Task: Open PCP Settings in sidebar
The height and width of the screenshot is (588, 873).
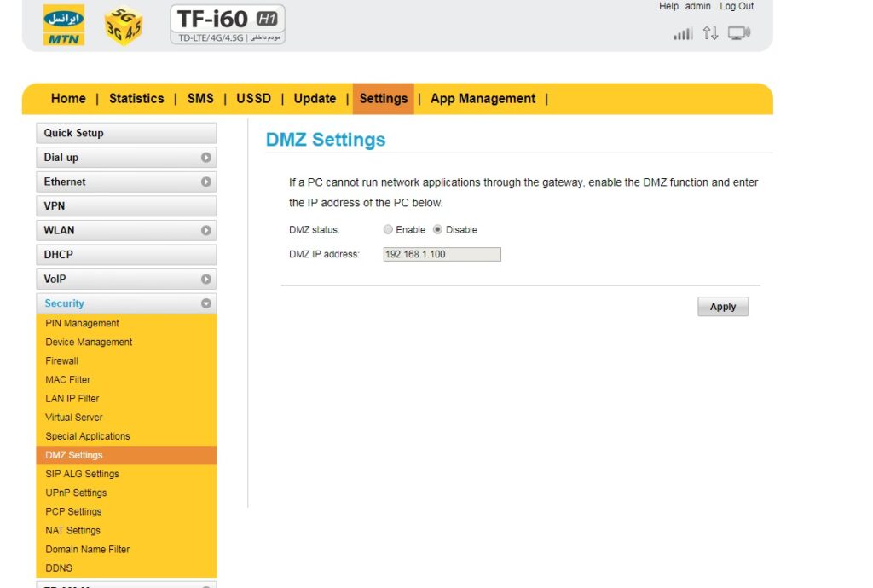Action: (73, 512)
